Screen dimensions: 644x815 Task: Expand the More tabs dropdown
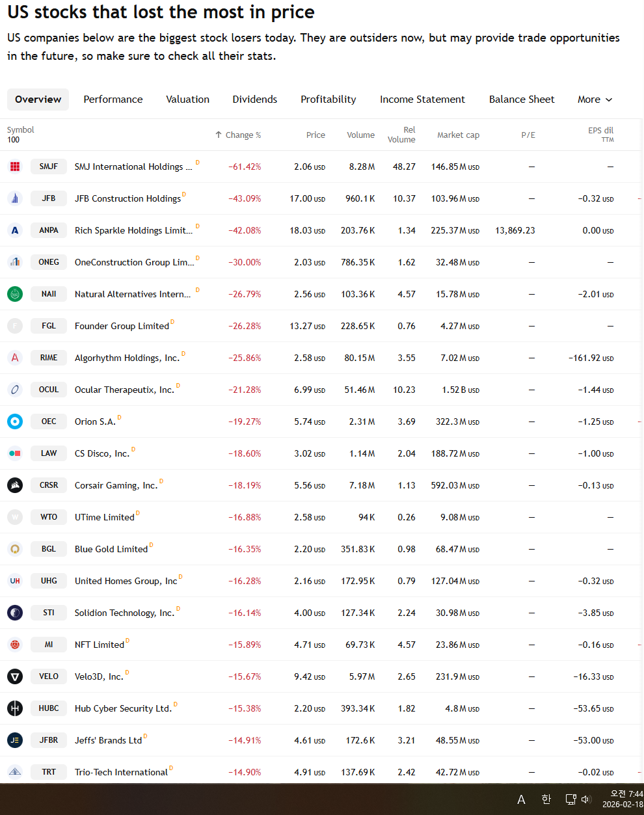tap(595, 100)
